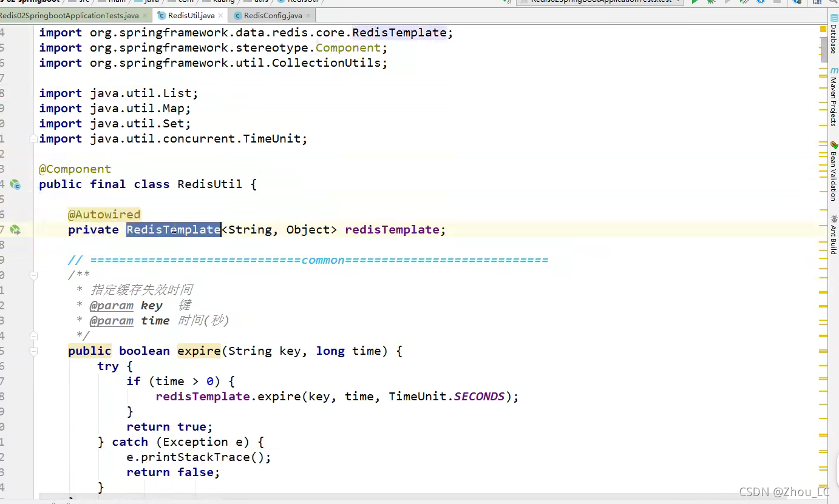The height and width of the screenshot is (504, 839).
Task: Click the 'return true;' statement
Action: pos(169,427)
